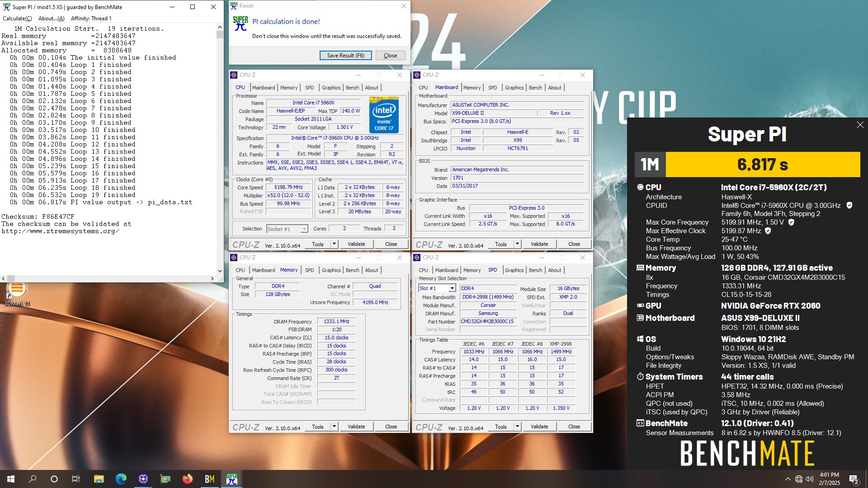Select Memory tab in CPU-Z SPD window
This screenshot has height=488, width=868.
pyautogui.click(x=472, y=270)
